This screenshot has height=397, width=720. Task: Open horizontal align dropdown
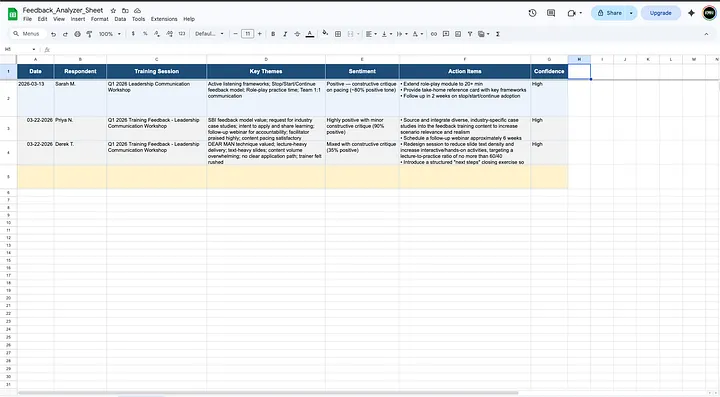[x=371, y=34]
